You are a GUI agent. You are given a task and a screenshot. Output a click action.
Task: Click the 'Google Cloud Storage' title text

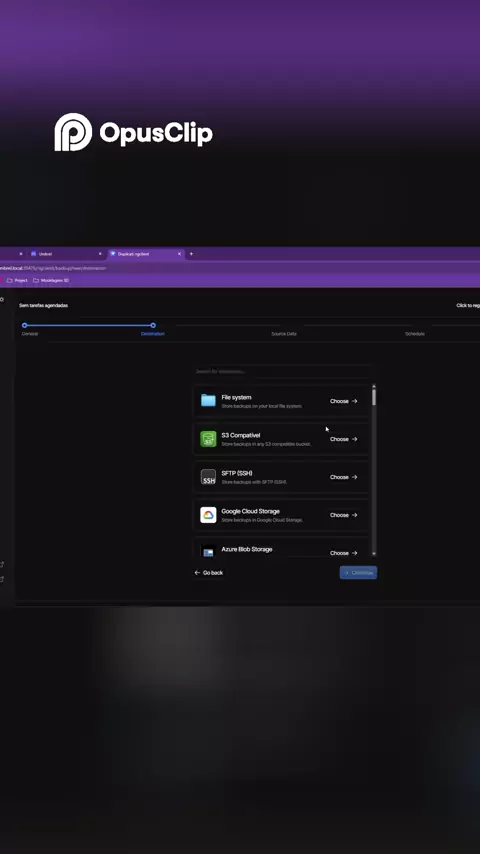point(251,511)
